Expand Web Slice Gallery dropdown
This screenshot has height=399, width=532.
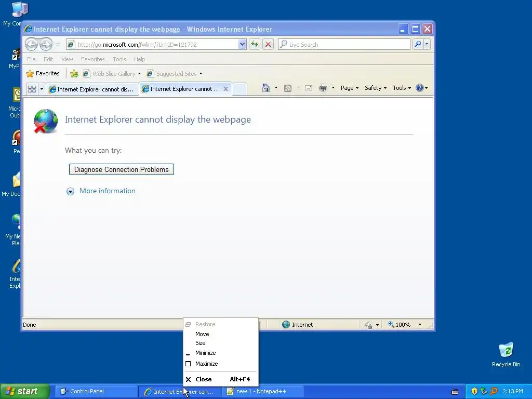pyautogui.click(x=139, y=74)
